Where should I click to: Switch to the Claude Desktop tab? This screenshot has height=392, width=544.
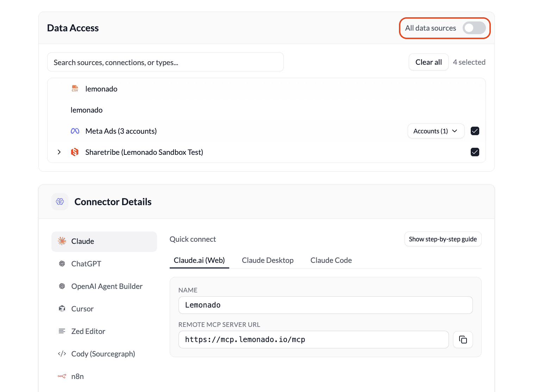[268, 260]
